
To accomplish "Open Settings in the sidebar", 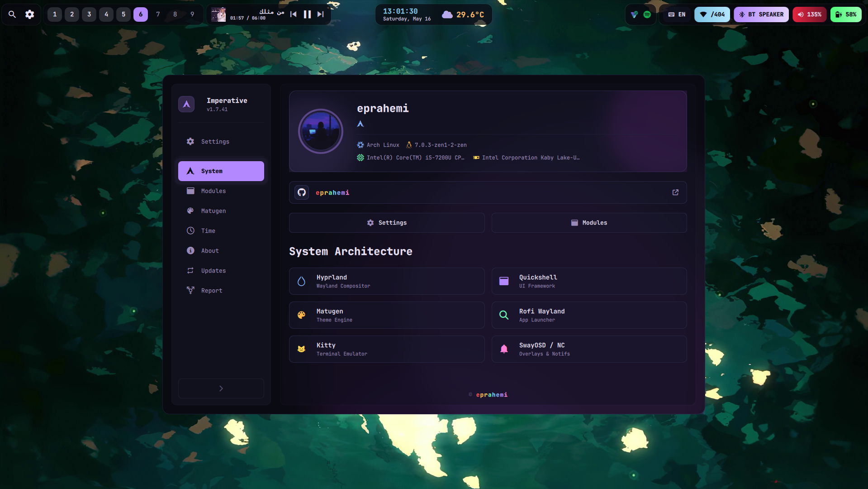I will (221, 142).
